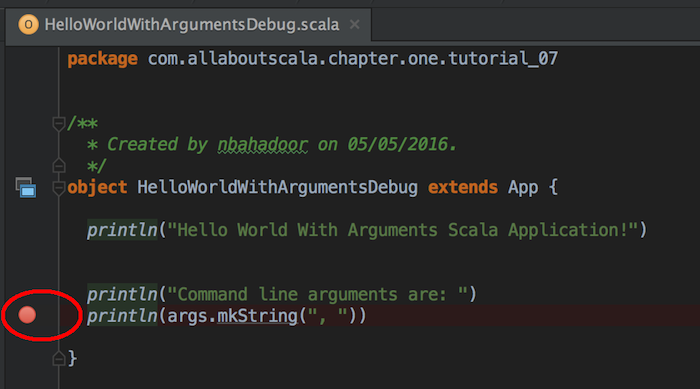Click the println on the "Command line arguments" line
This screenshot has width=700, height=389.
122,294
